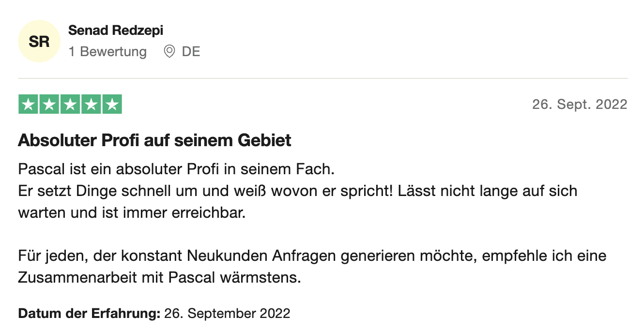The width and height of the screenshot is (644, 332).
Task: Click the SR avatar circle
Action: (39, 42)
